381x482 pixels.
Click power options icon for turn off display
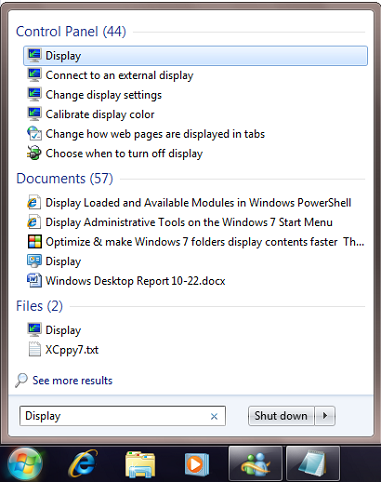[x=34, y=153]
